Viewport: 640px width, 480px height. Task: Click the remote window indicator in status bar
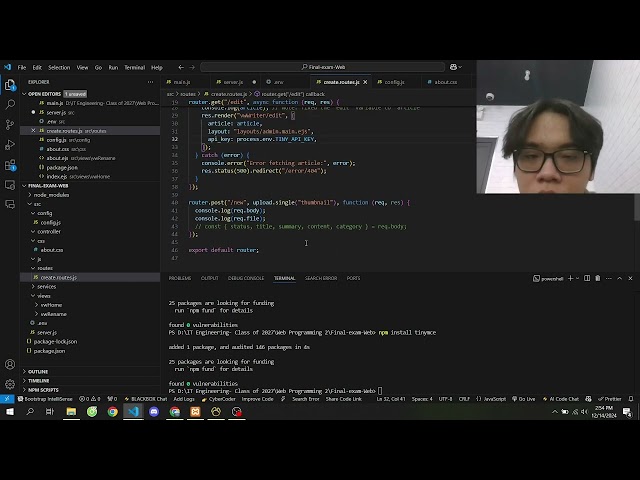[7, 399]
